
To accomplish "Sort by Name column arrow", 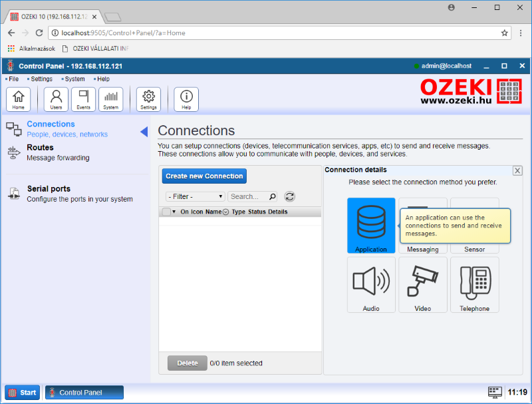I will [x=225, y=212].
